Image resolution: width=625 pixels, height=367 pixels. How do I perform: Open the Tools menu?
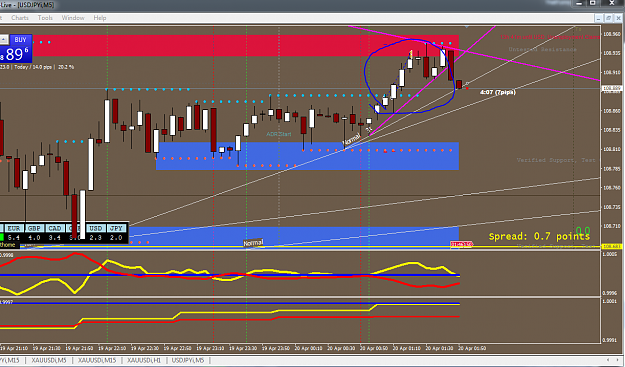tap(45, 18)
